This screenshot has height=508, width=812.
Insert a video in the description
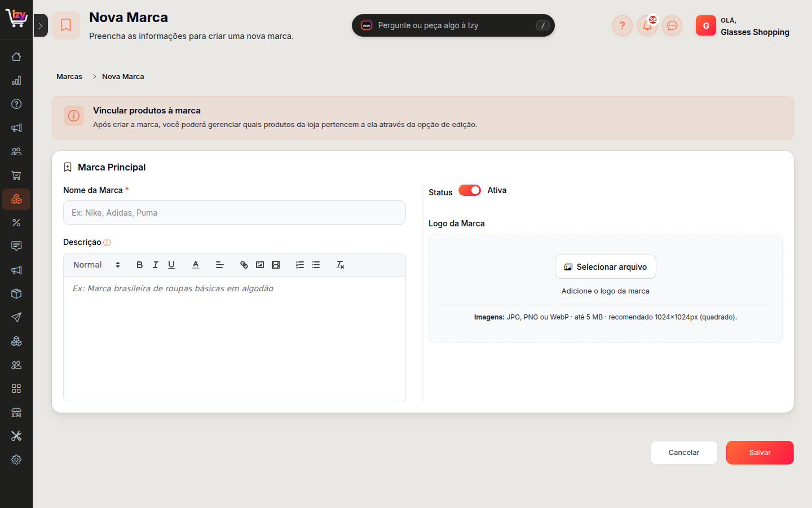point(276,265)
